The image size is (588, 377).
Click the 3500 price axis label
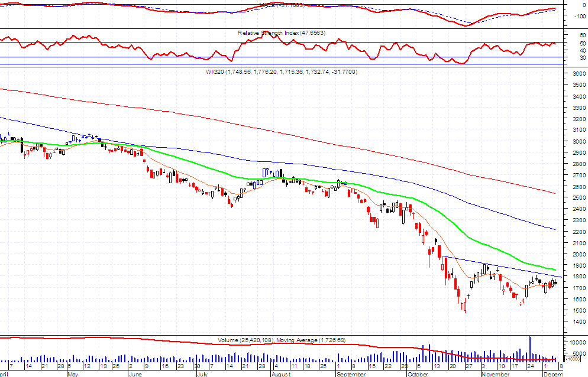tap(579, 84)
